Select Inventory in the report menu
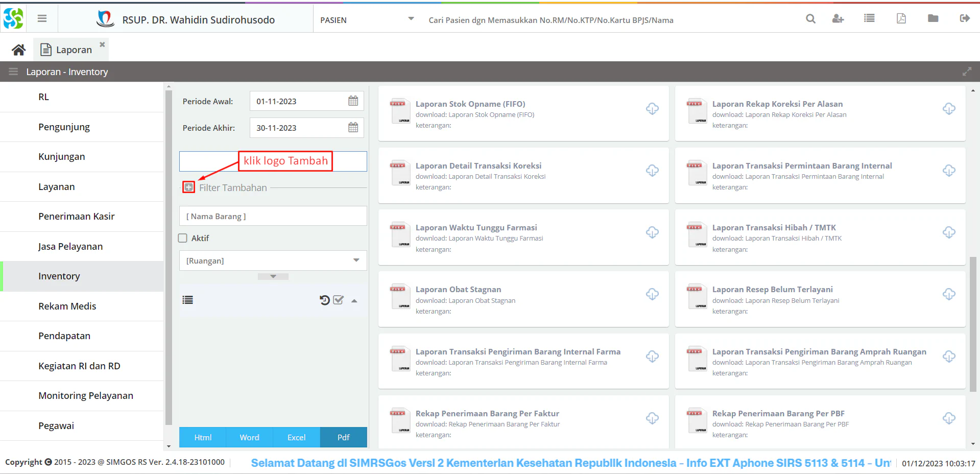Screen dimensions: 980x474 (x=82, y=276)
